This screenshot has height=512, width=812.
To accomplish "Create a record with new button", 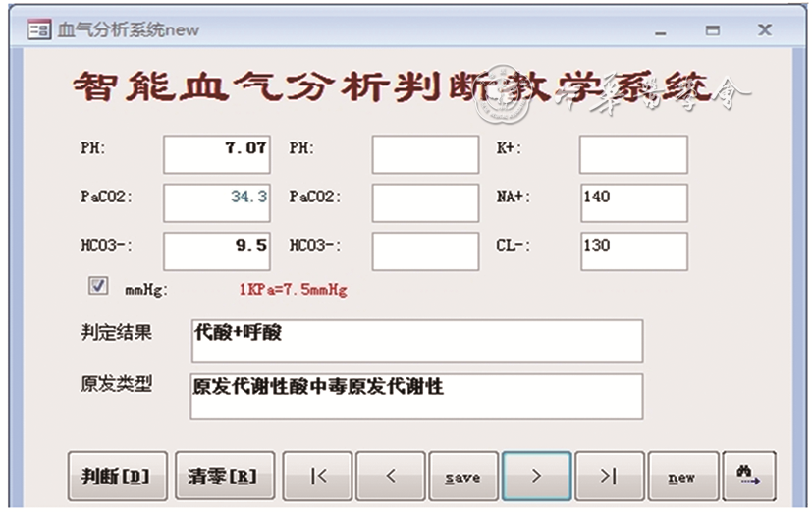I will click(x=681, y=476).
